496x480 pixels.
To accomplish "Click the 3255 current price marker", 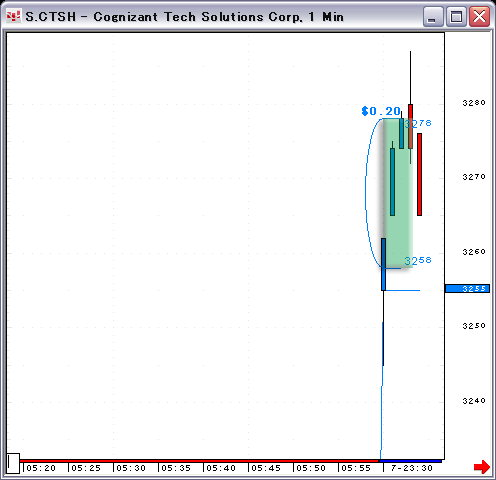I will [467, 288].
